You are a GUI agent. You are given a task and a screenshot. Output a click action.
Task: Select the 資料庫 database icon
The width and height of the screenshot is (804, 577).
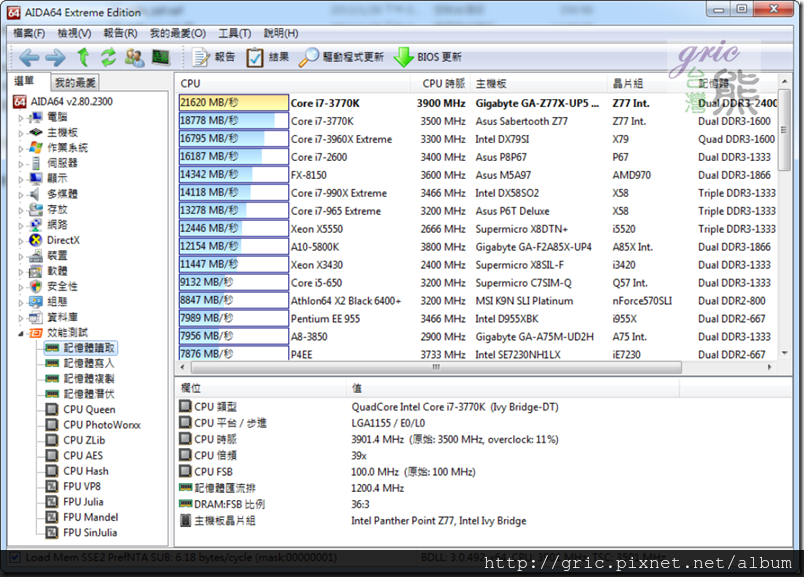tap(35, 317)
